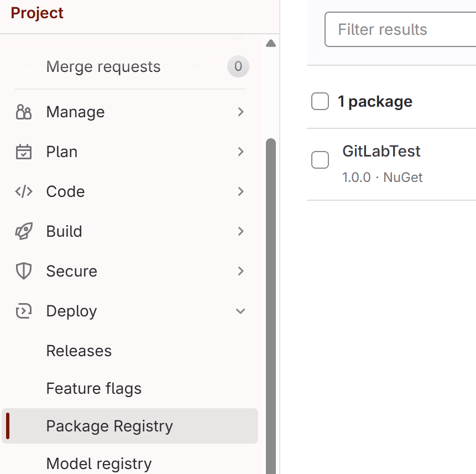This screenshot has width=476, height=474.
Task: Open Code via its angle-brackets icon
Action: (x=23, y=191)
